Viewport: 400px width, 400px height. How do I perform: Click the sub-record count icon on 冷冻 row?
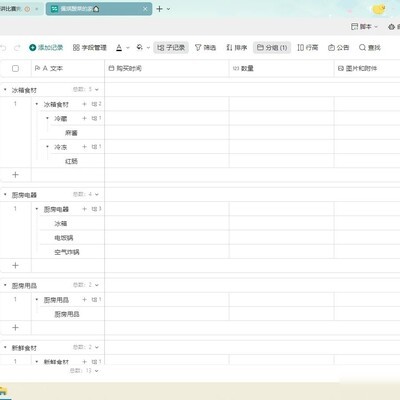pos(96,147)
